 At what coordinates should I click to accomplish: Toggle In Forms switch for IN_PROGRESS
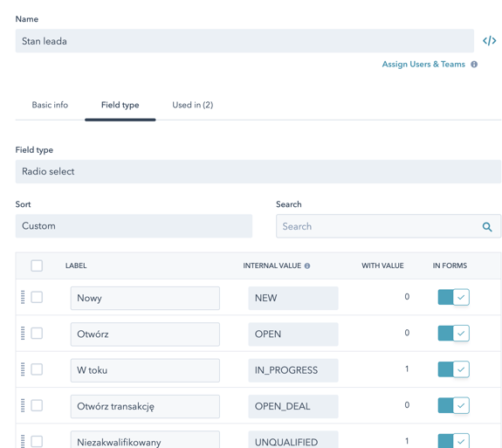click(454, 369)
